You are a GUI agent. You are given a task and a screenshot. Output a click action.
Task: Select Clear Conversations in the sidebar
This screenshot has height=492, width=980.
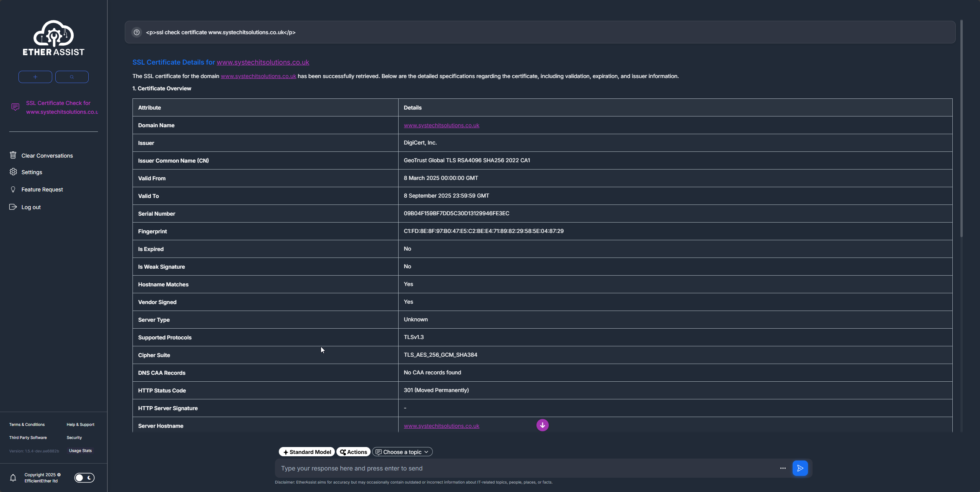[x=47, y=156]
